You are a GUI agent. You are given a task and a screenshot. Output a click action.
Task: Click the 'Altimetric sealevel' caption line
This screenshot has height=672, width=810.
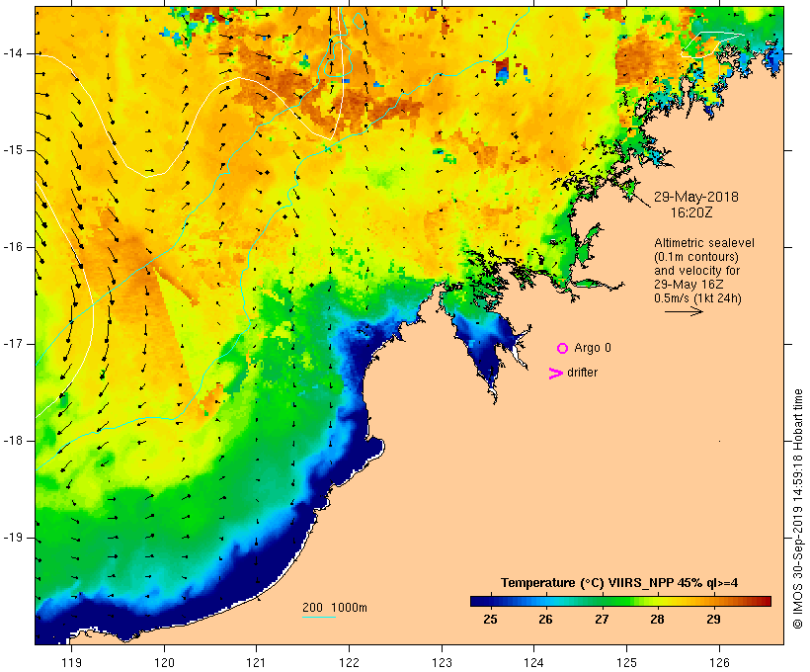[x=704, y=243]
